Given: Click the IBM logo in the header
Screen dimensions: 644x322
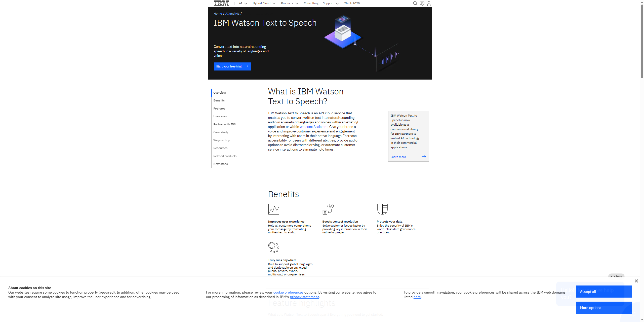Looking at the screenshot, I should [221, 3].
